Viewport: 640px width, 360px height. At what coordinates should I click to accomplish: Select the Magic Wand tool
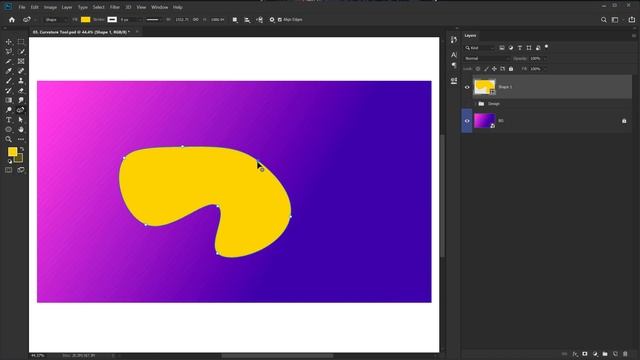21,51
